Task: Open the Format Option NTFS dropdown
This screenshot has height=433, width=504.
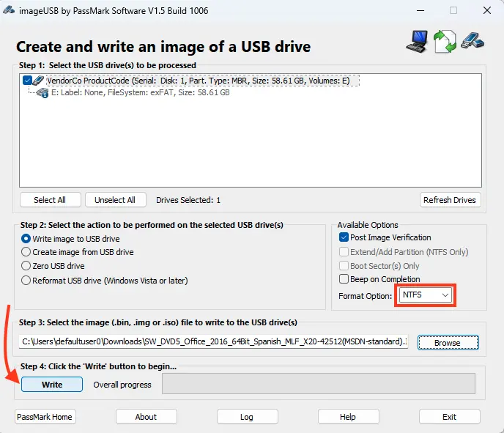Action: (425, 295)
